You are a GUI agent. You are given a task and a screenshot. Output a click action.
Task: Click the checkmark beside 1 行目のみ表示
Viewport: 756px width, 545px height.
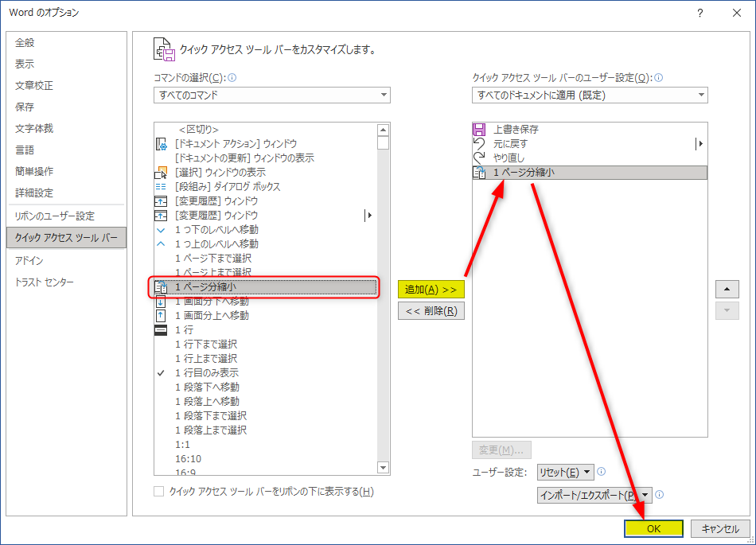tap(161, 373)
